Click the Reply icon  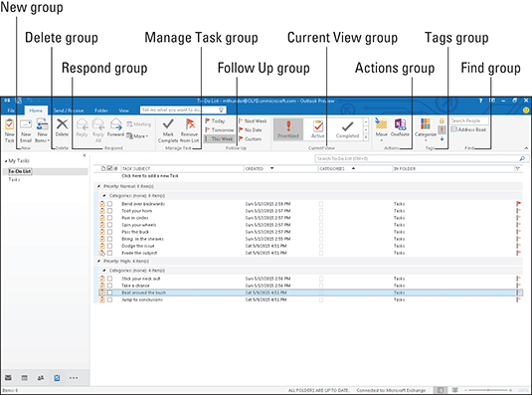coord(83,127)
